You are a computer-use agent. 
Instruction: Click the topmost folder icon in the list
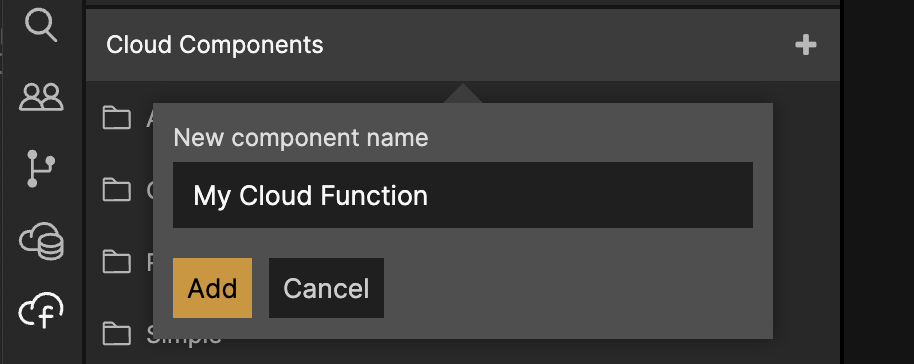[x=117, y=117]
